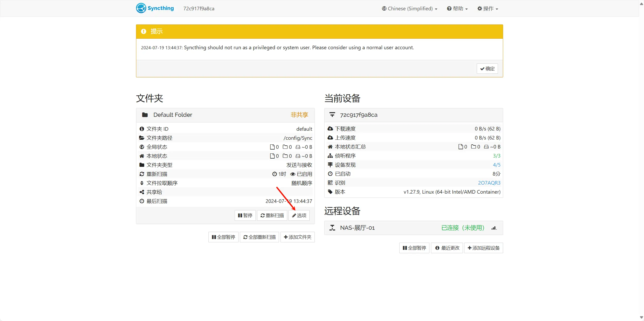Open the device identification link 2O7AQR3
644x321 pixels.
[x=489, y=183]
